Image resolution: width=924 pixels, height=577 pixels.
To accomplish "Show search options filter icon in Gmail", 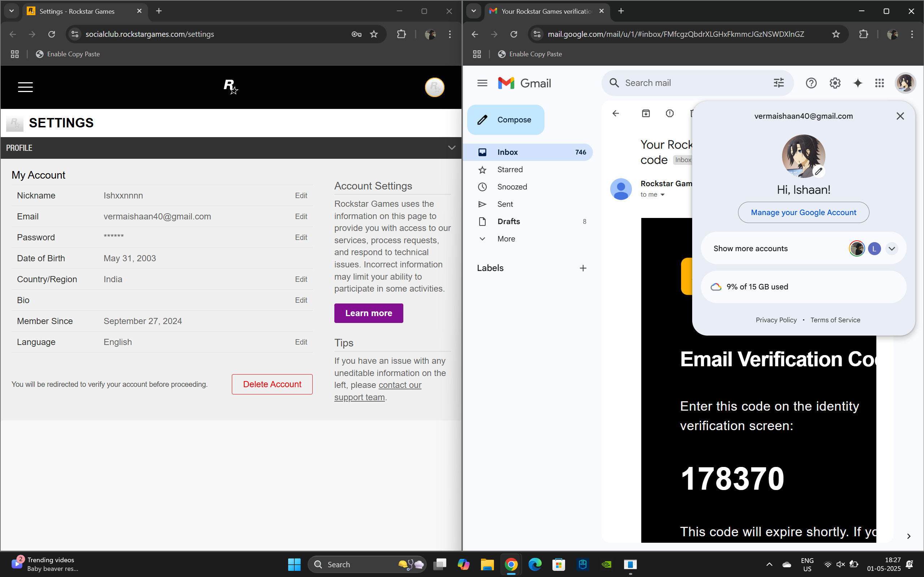I will [x=778, y=83].
